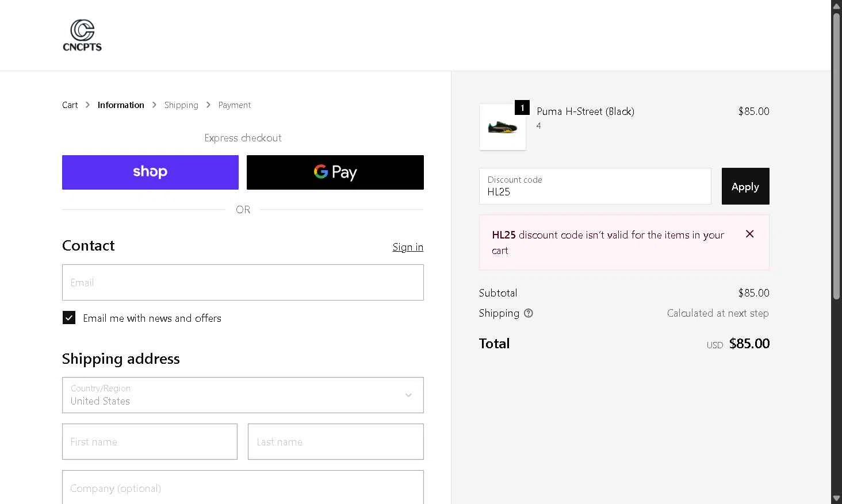
Task: Click the scrollbar up arrow
Action: [836, 5]
